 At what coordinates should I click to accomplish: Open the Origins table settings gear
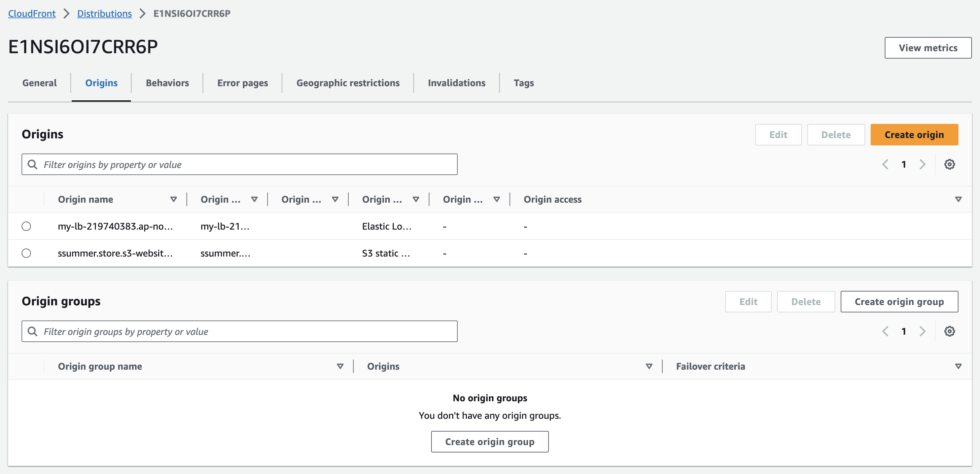(x=949, y=164)
